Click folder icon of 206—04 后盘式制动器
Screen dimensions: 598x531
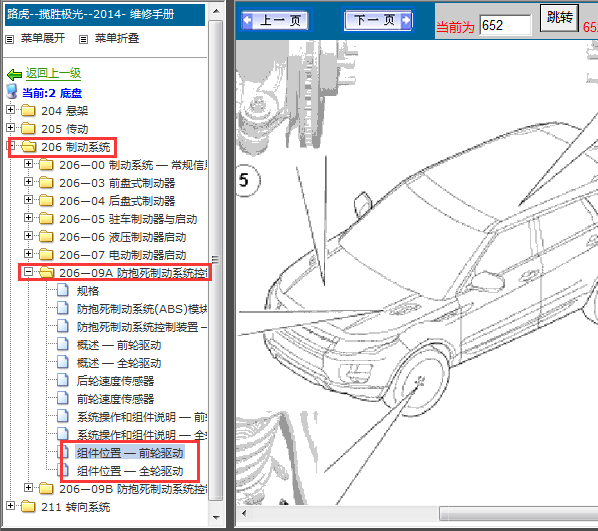[x=46, y=200]
